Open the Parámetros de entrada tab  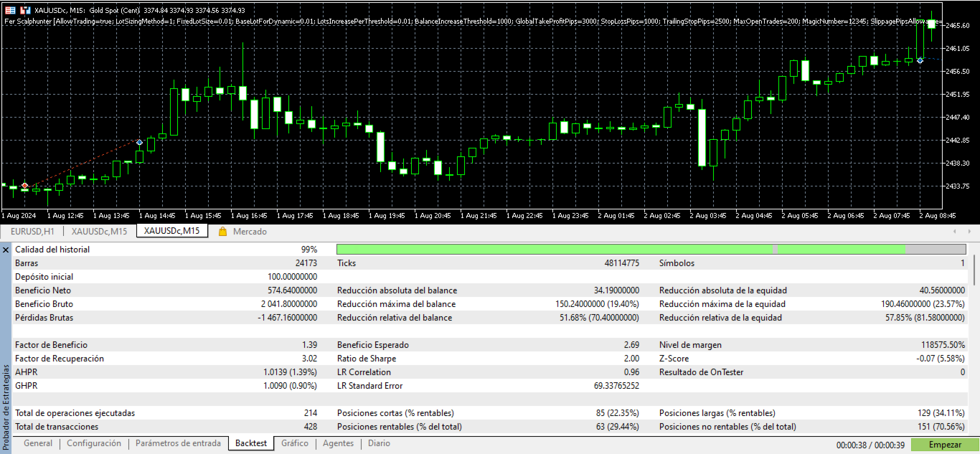pos(178,443)
